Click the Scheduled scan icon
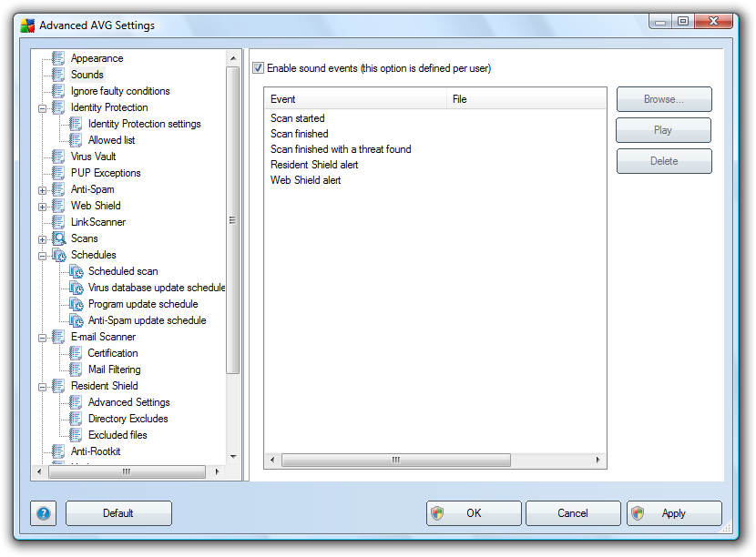 [77, 271]
